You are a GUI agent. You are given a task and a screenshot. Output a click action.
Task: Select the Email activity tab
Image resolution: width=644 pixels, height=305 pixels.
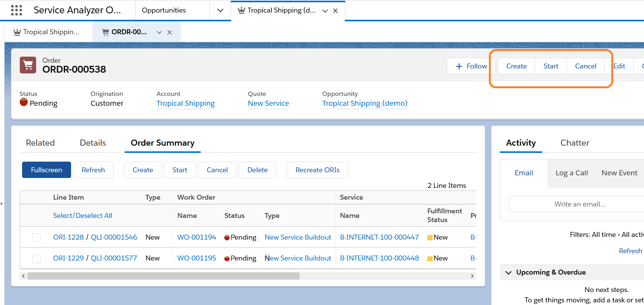524,173
